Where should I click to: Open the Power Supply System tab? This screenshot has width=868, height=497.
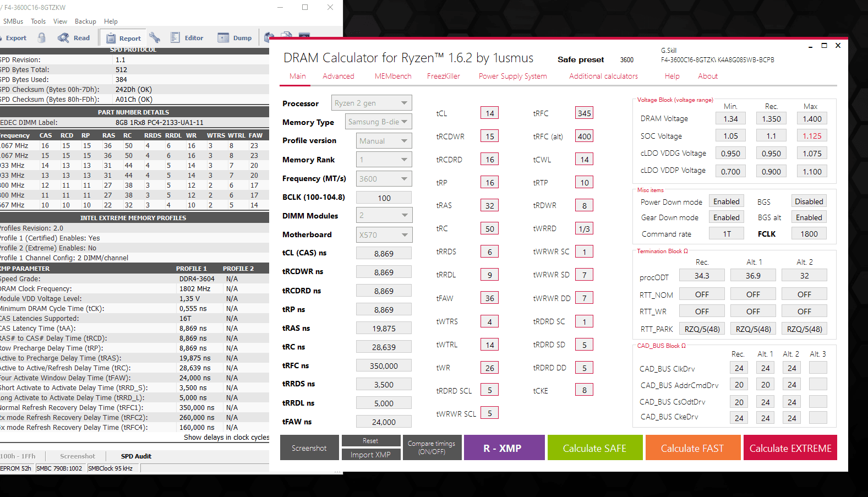point(513,76)
